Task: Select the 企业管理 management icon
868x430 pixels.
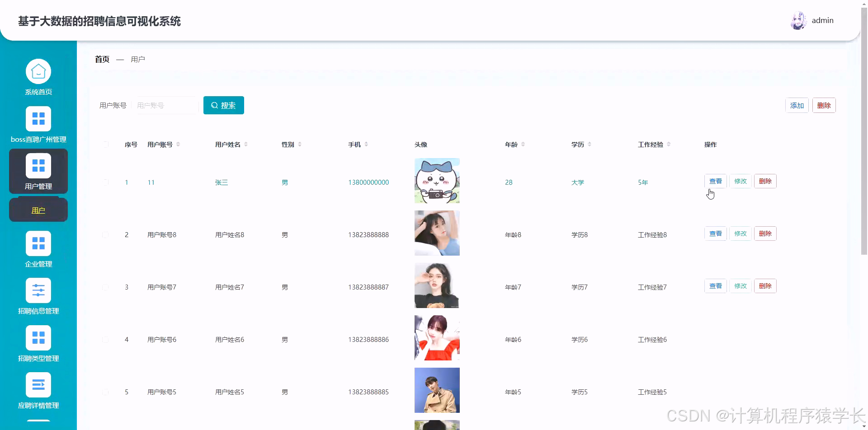Action: click(38, 243)
